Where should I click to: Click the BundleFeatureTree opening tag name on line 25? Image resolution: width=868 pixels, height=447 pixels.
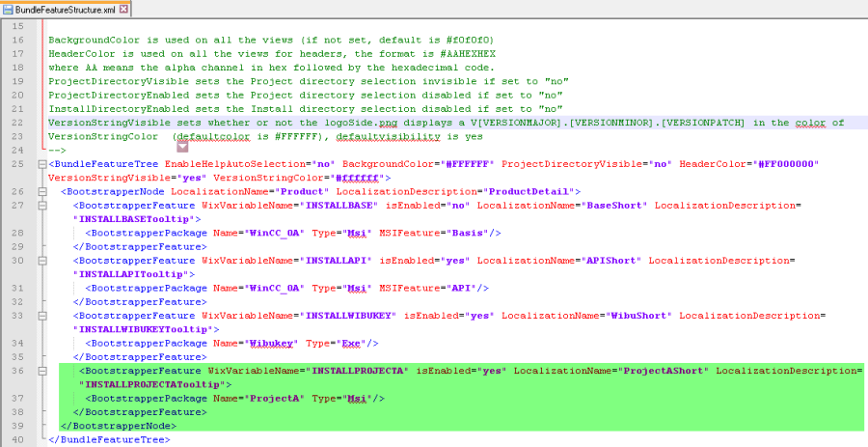coord(106,164)
